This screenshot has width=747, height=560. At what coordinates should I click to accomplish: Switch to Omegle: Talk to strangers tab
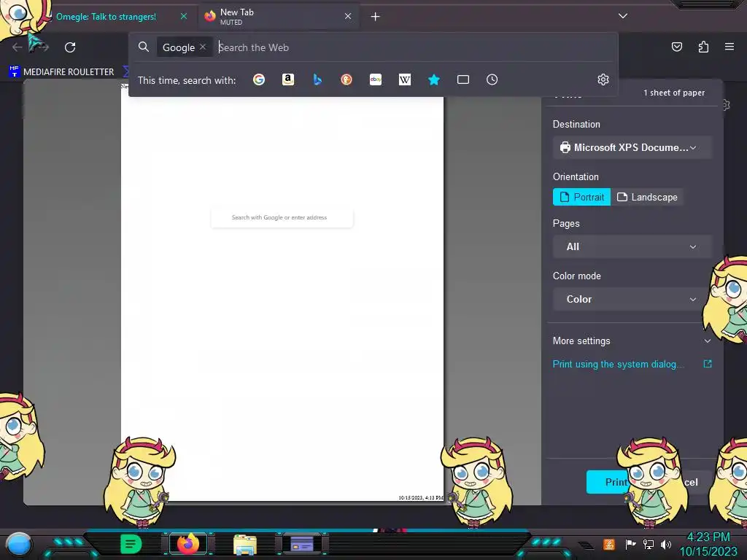[106, 17]
